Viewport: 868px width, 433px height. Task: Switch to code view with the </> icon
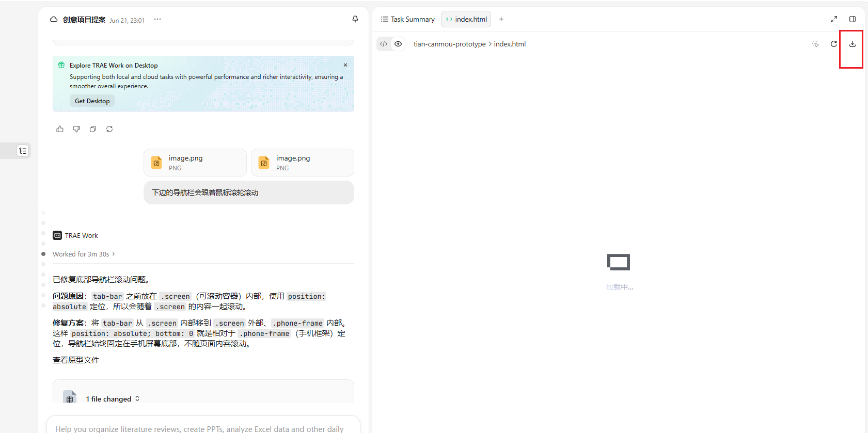384,44
